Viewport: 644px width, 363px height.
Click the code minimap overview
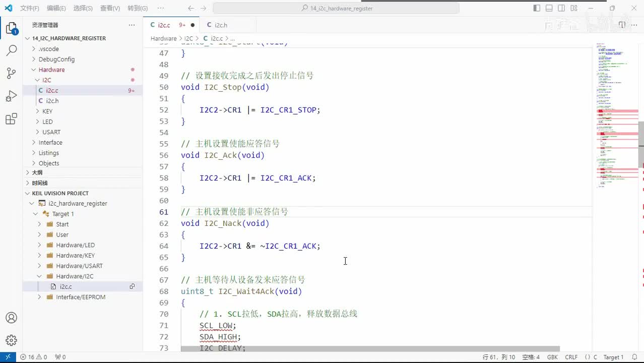click(616, 116)
